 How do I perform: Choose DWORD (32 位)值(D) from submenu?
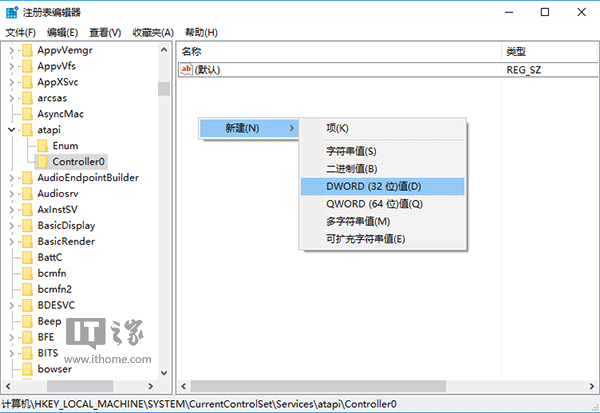pos(373,186)
